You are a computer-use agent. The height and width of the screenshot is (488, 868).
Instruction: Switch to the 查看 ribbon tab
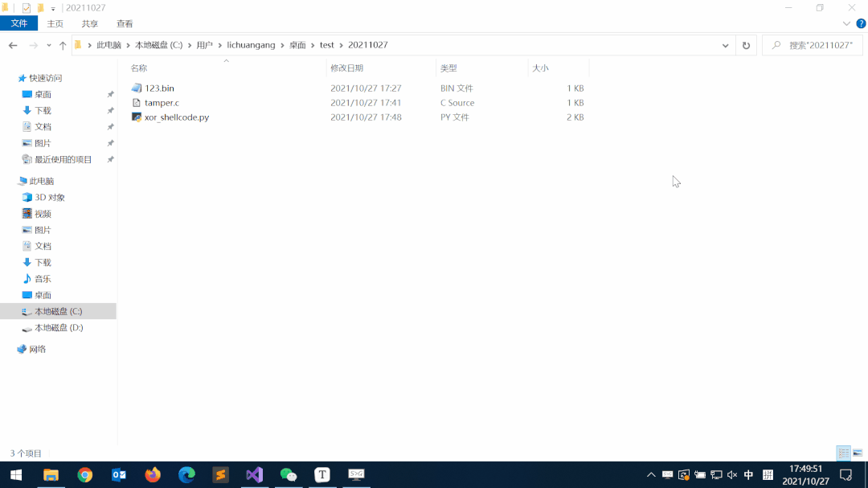[x=125, y=23]
